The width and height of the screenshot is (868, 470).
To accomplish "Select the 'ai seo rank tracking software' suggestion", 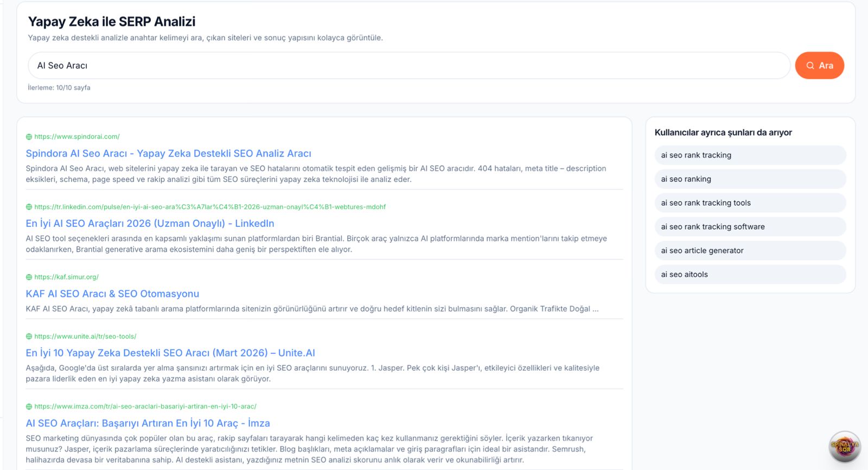I will coord(750,227).
